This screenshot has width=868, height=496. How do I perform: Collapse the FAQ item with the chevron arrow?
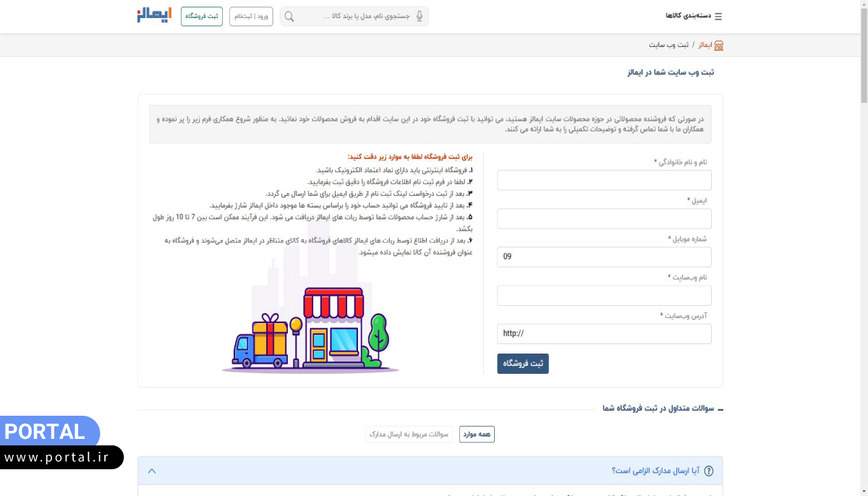click(x=152, y=471)
